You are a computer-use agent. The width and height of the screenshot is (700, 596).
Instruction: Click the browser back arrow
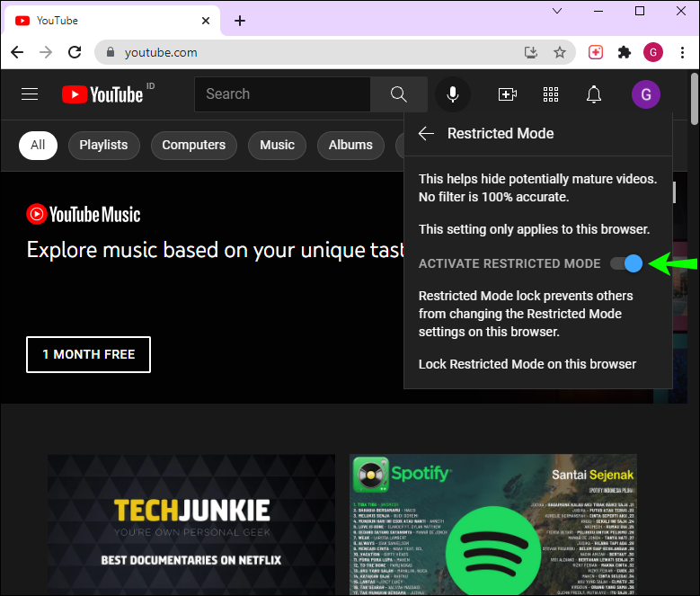tap(17, 52)
